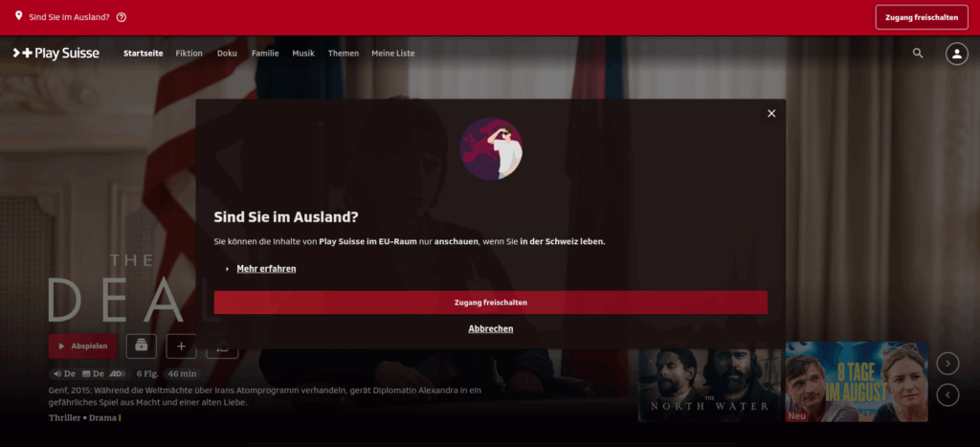Open the help question mark icon
Image resolution: width=980 pixels, height=447 pixels.
pos(122,17)
